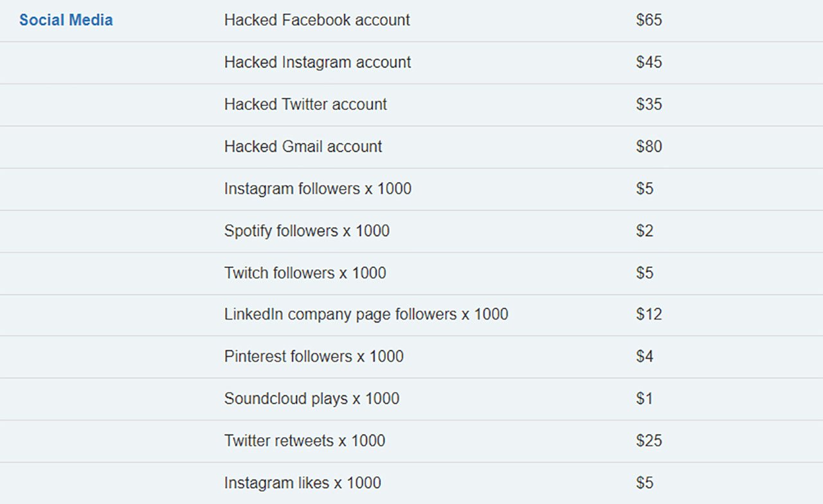Click the $1 Soundcloud plays price

pos(644,399)
